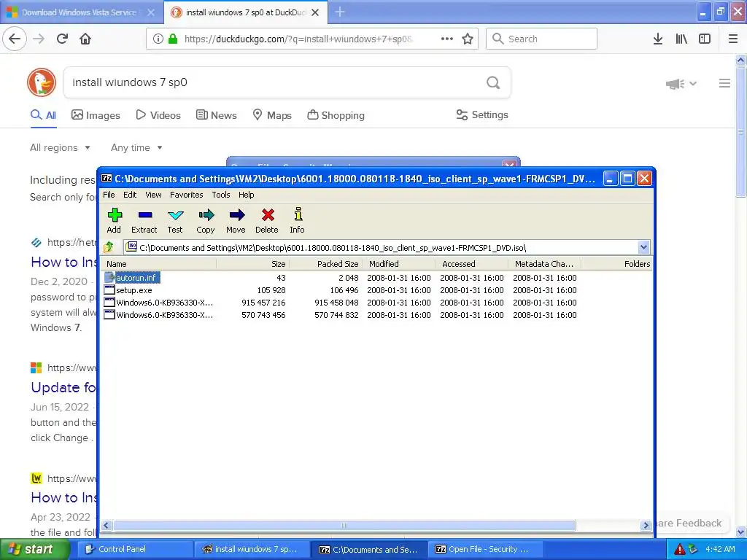Open DuckDuckGo Settings link
The width and height of the screenshot is (747, 560).
click(x=482, y=114)
